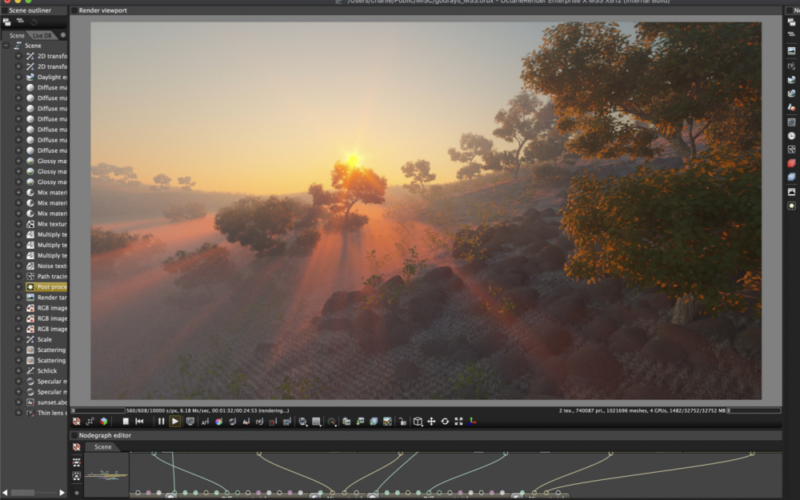Click the monitor icon in the render toolbar
The height and width of the screenshot is (500, 800).
(190, 421)
